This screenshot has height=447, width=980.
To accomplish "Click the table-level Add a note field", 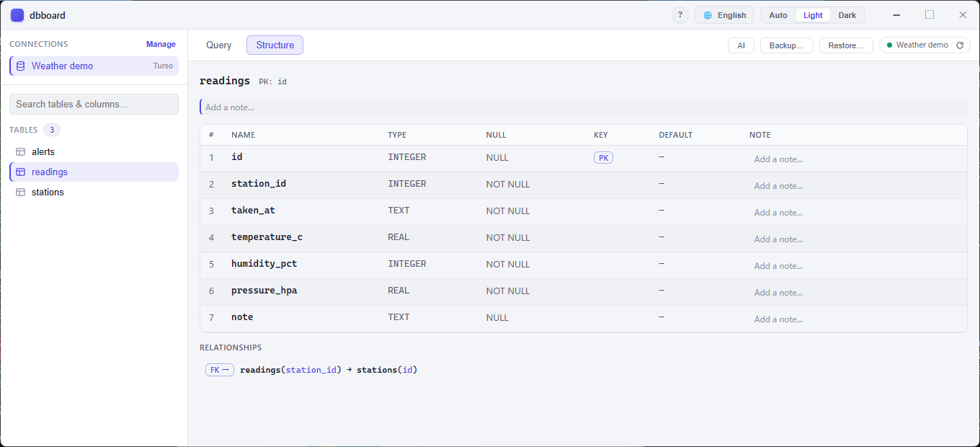I will tap(584, 107).
